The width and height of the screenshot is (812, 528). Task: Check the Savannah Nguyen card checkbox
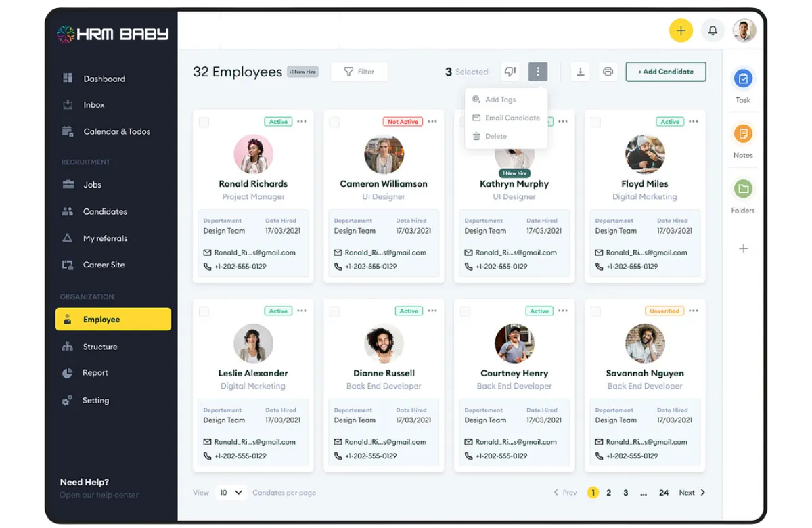[595, 312]
